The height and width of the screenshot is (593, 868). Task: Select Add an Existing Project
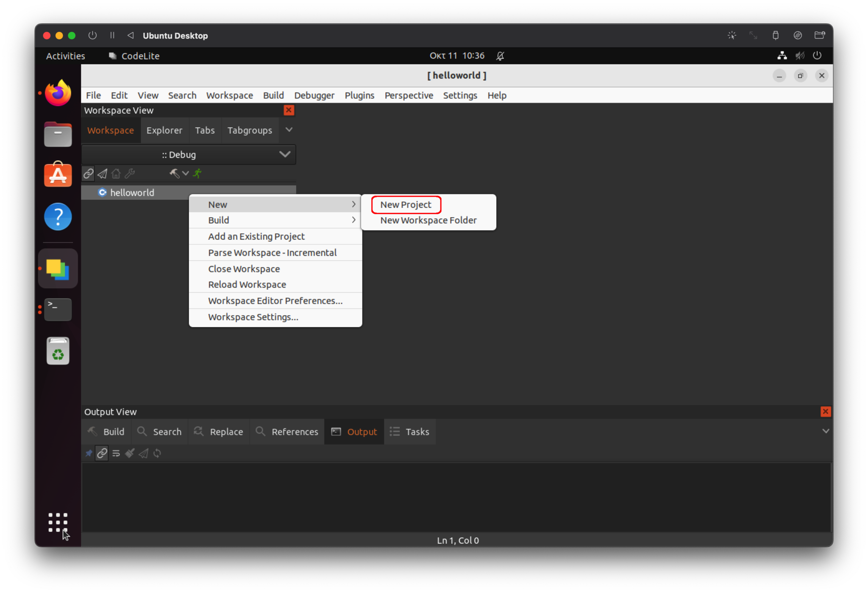pyautogui.click(x=275, y=236)
